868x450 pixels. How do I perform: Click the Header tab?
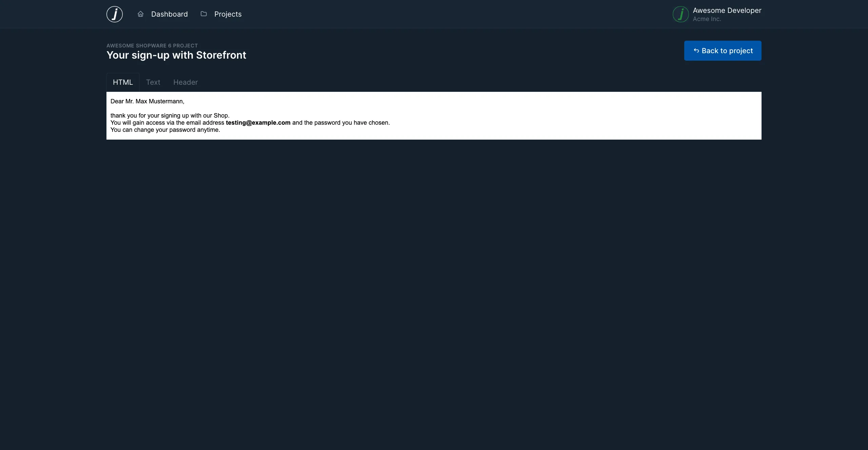point(185,82)
